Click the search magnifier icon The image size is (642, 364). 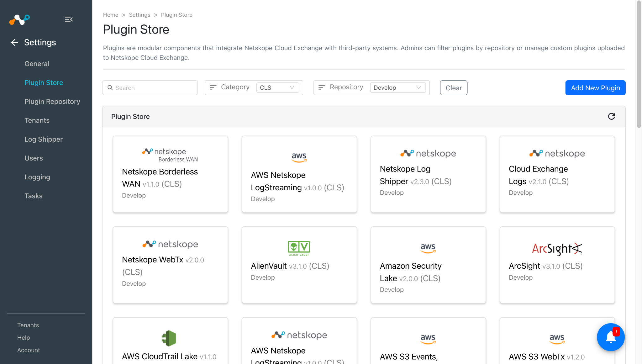(x=110, y=88)
